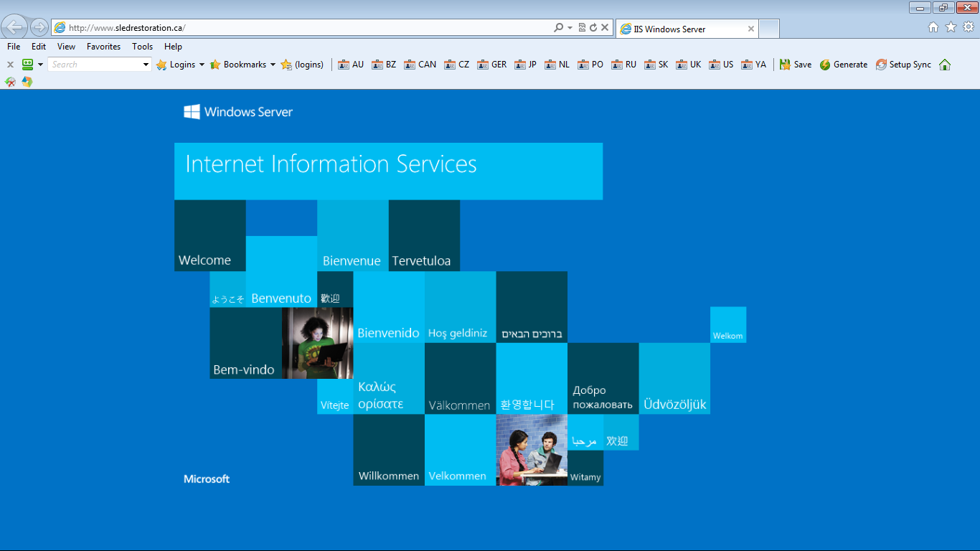
Task: Select the CAN identity on toolbar
Action: point(420,65)
